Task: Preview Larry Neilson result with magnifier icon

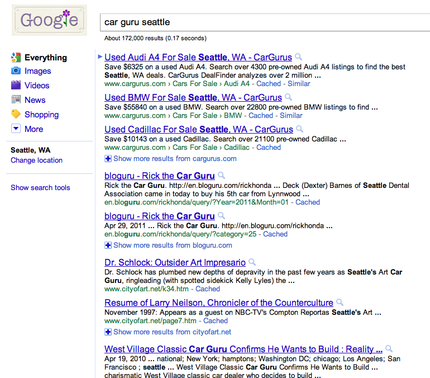Action: (340, 302)
